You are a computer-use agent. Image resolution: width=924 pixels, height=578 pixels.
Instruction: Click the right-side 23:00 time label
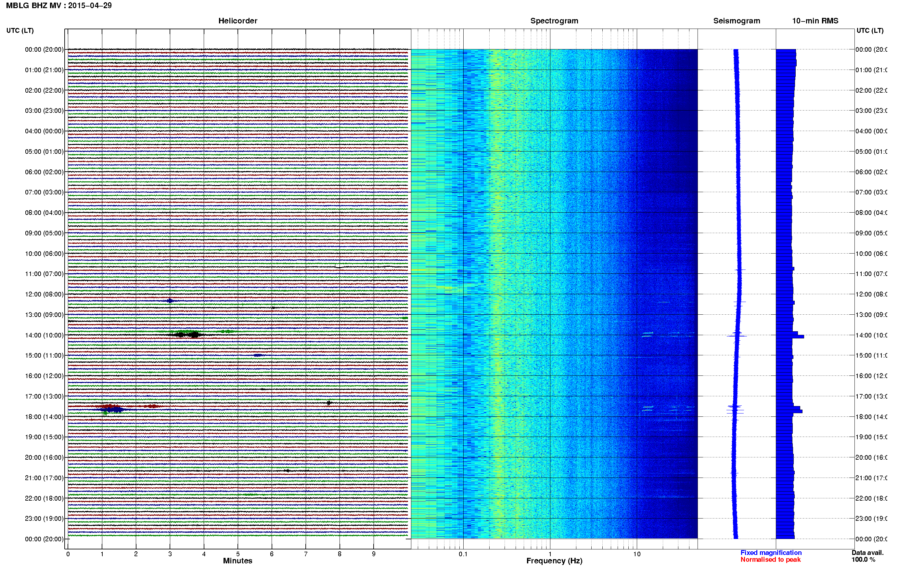(871, 519)
